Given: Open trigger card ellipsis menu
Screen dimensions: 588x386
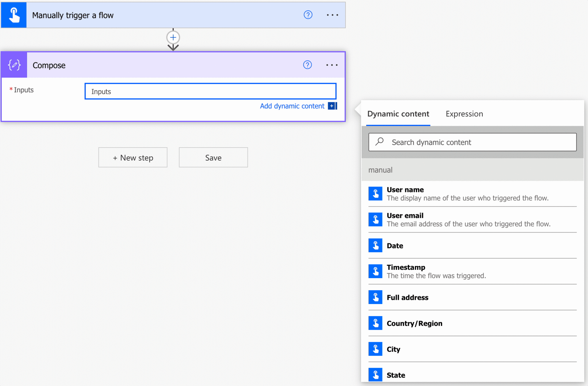Looking at the screenshot, I should tap(332, 15).
